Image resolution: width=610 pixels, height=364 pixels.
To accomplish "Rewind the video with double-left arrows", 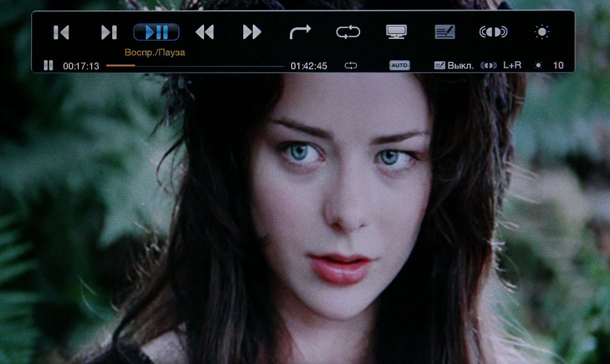I will pos(205,32).
